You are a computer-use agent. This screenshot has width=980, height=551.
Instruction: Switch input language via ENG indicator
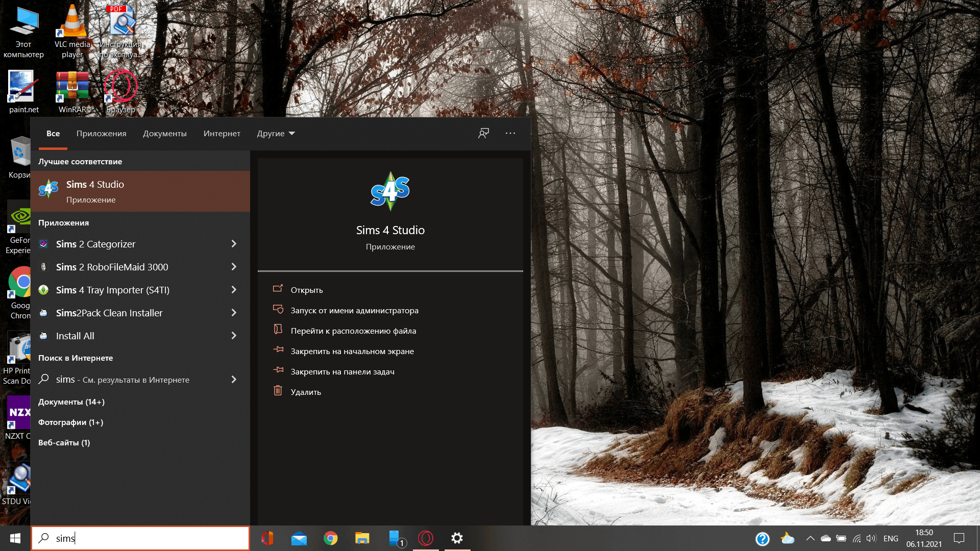tap(891, 538)
